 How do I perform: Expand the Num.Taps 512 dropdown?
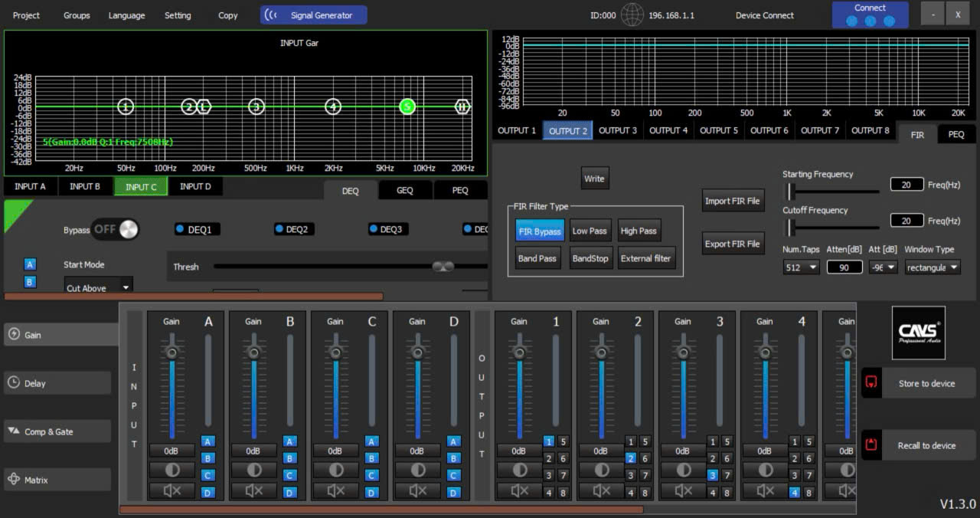click(801, 267)
